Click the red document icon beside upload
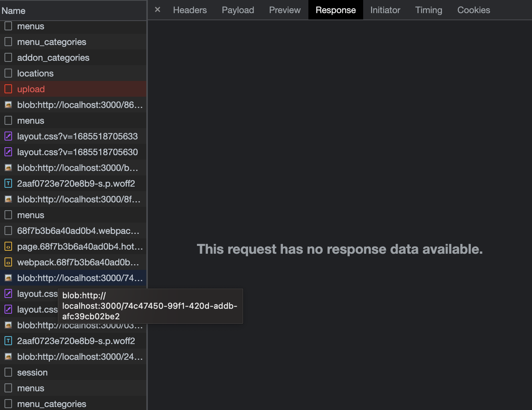Screen dimensions: 532x410 click(8, 89)
